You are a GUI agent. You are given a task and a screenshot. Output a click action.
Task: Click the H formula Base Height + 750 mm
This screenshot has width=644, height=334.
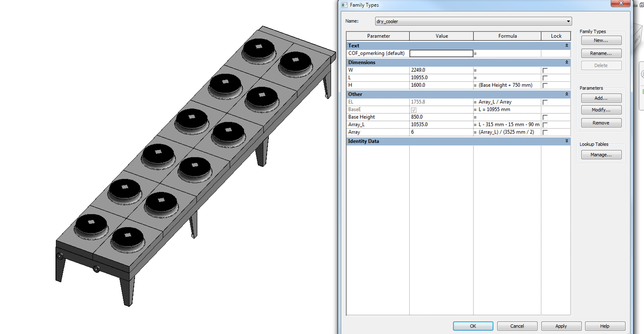506,85
